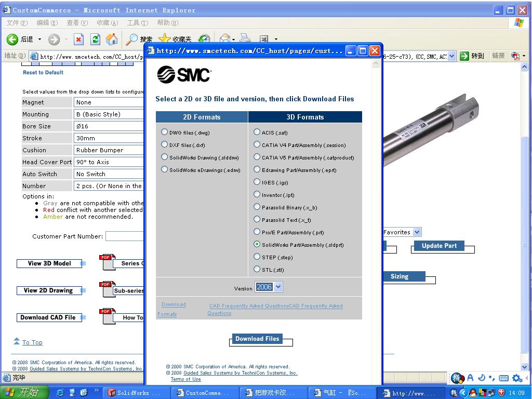This screenshot has height=399, width=532.
Task: Click the SolidWorks taskbar button
Action: pos(136,393)
